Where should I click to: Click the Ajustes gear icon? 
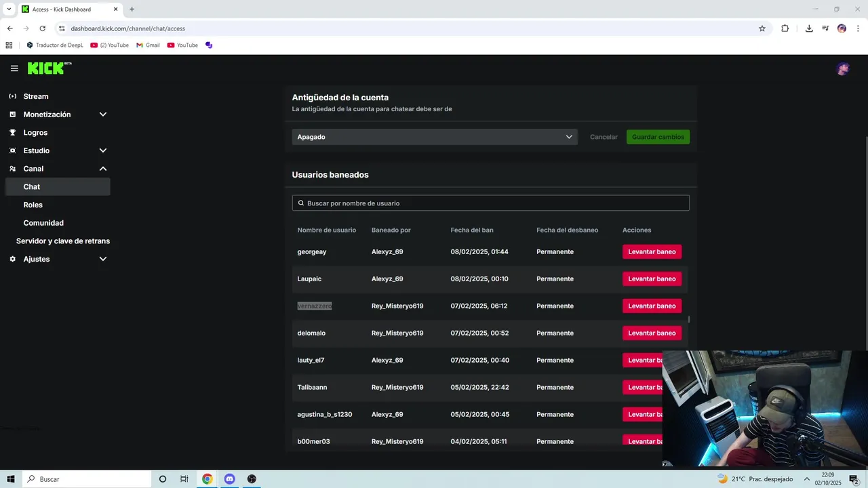[x=12, y=259]
